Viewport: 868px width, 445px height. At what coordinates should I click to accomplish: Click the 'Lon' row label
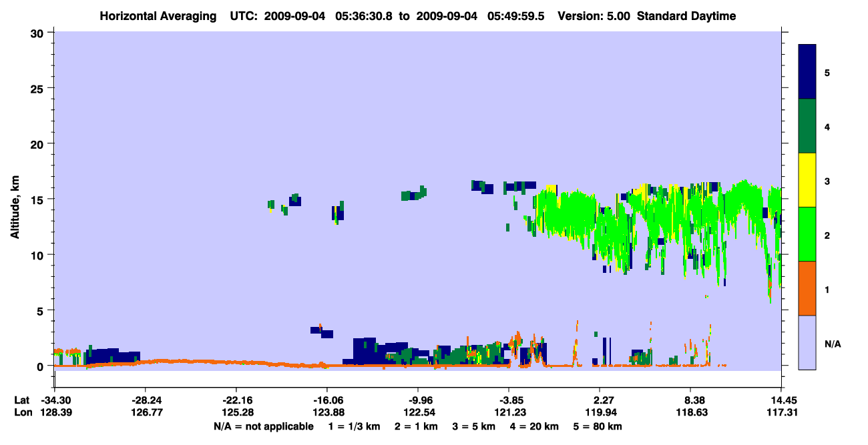22,413
